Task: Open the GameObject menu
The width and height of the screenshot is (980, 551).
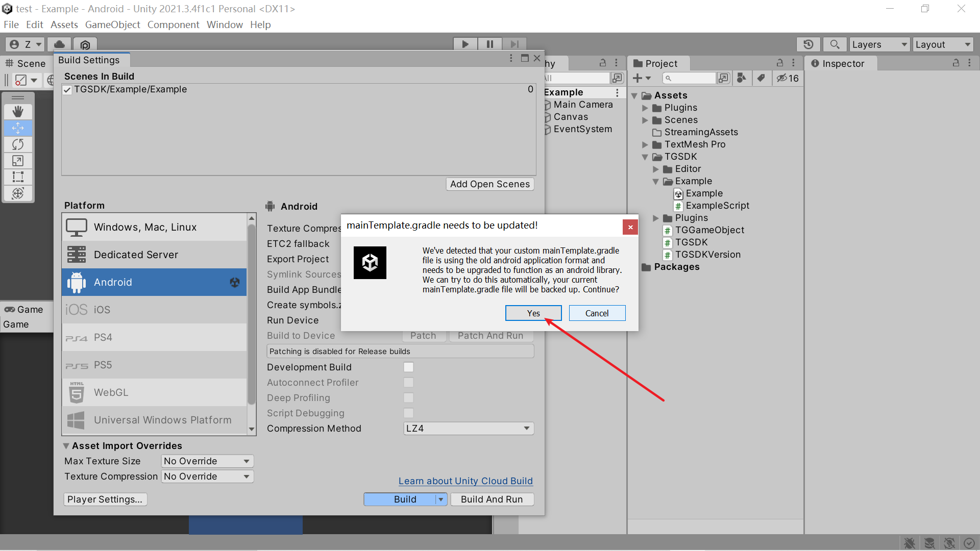Action: pos(112,24)
